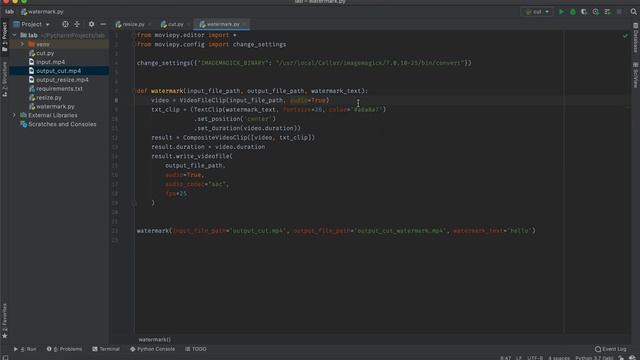
Task: Open the run configuration dropdown 'cut'
Action: [x=537, y=12]
